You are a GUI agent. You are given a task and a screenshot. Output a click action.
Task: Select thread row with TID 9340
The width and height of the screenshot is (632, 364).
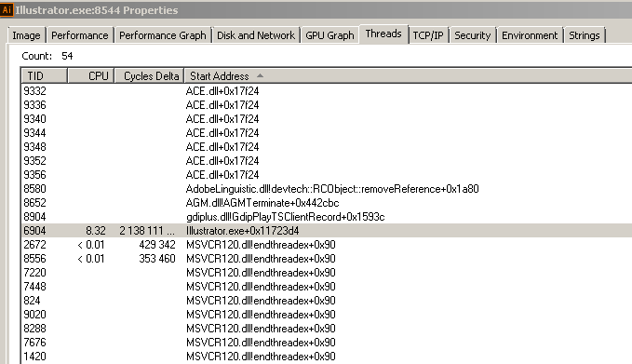[x=327, y=119]
